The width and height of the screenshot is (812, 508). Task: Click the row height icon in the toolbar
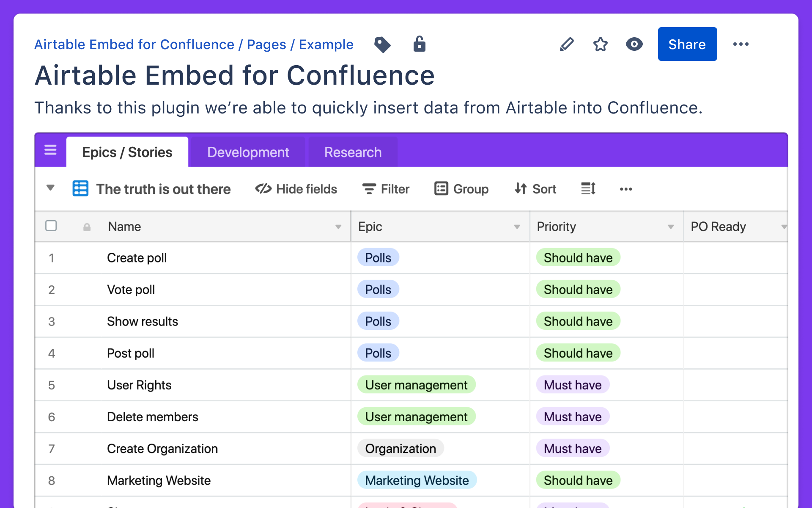coord(588,189)
